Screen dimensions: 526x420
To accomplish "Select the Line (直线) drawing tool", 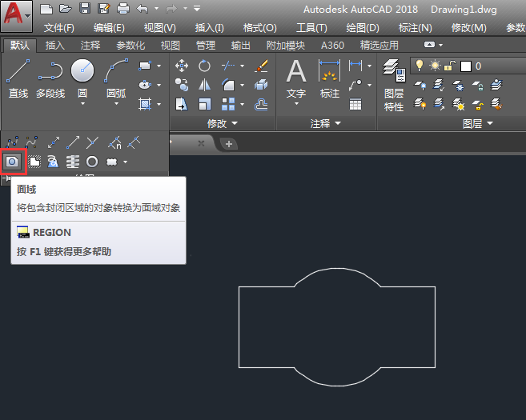I will (x=18, y=72).
